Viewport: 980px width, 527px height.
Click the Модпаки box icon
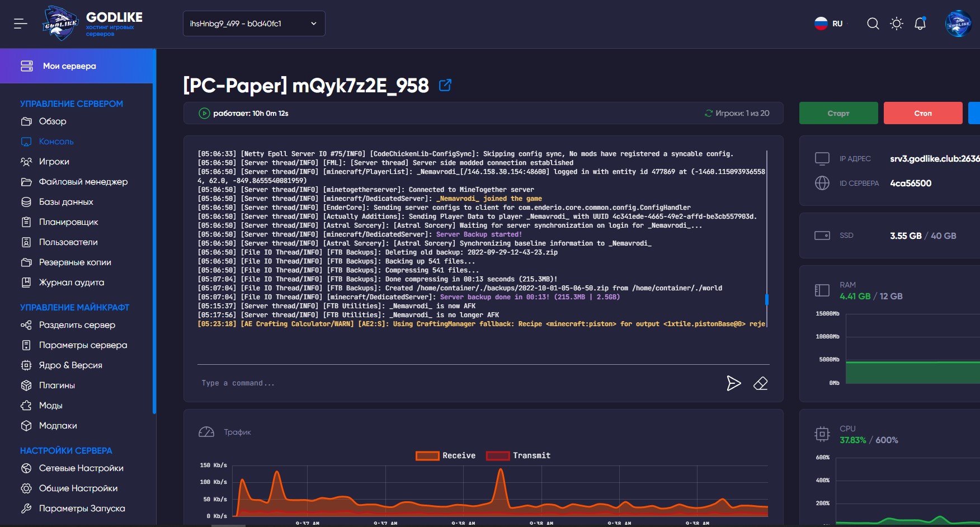[x=26, y=426]
